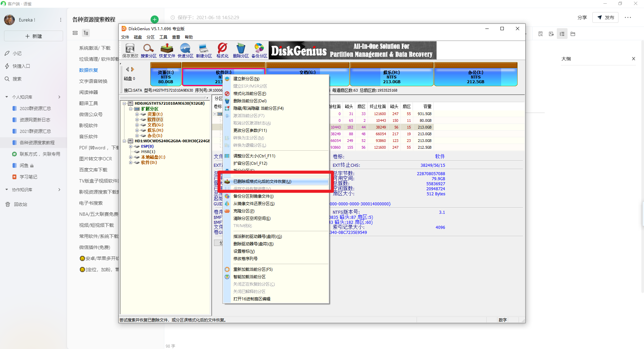Open 2020群资源汇总 knowledge base
This screenshot has width=644, height=349.
pyautogui.click(x=35, y=108)
